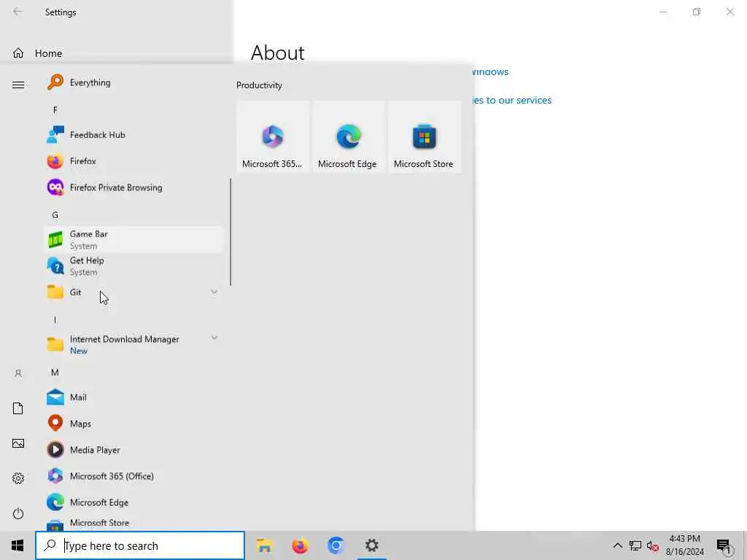
Task: Expand Internet Download Manager folder chevron
Action: [x=214, y=338]
